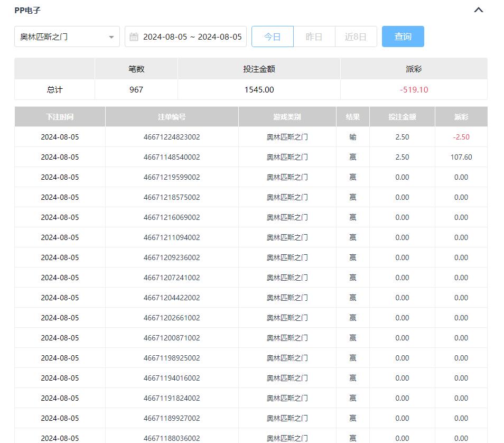Click the 下注时间 column header

point(60,117)
